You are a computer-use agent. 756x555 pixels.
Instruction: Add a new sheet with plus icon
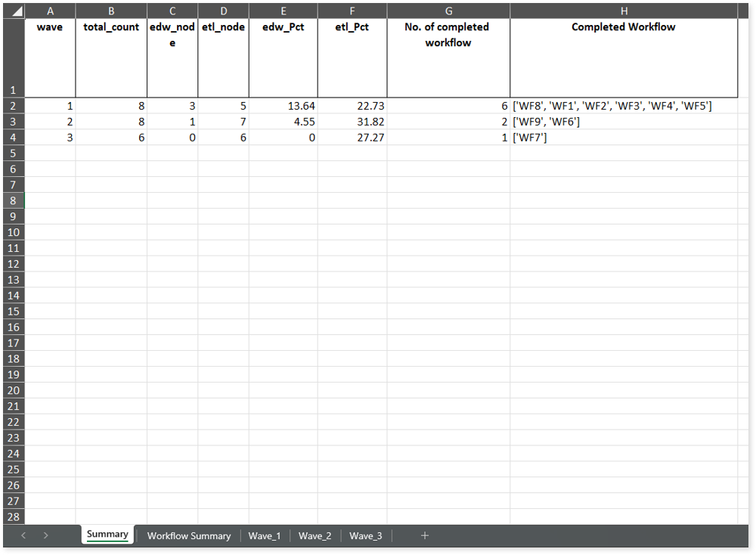point(425,535)
